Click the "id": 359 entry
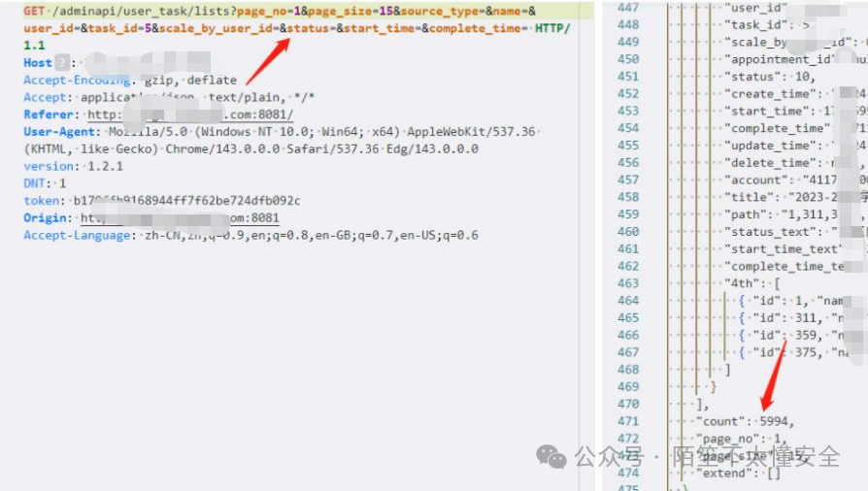Screen dimensions: 868x491 [791, 335]
